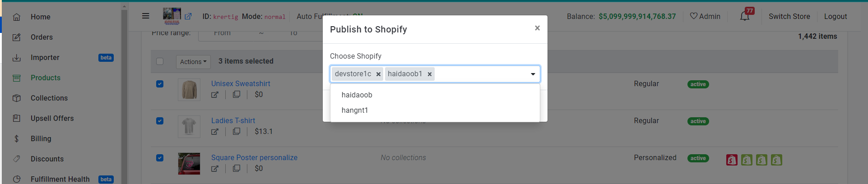Open the Square Poster personalize product link
Image resolution: width=868 pixels, height=184 pixels.
(254, 157)
